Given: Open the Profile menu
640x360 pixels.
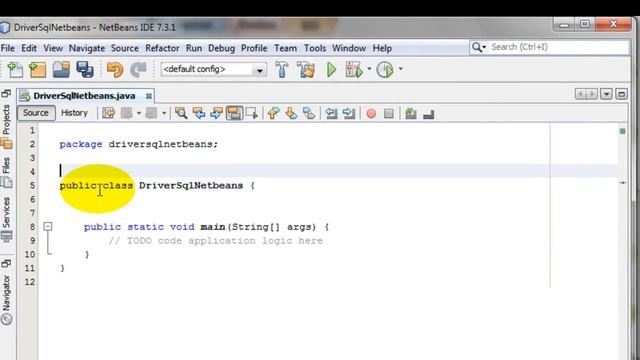Looking at the screenshot, I should (x=254, y=48).
